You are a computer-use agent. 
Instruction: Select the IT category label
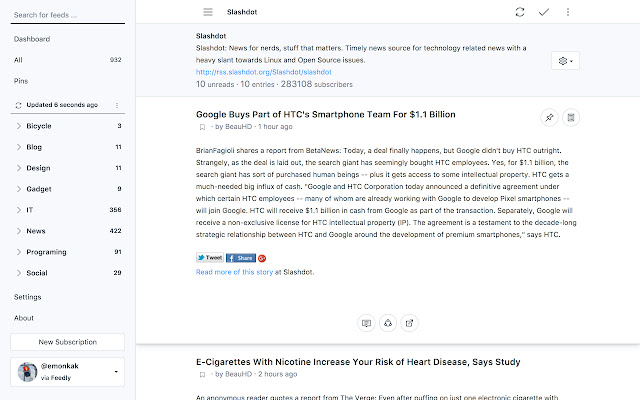[29, 210]
